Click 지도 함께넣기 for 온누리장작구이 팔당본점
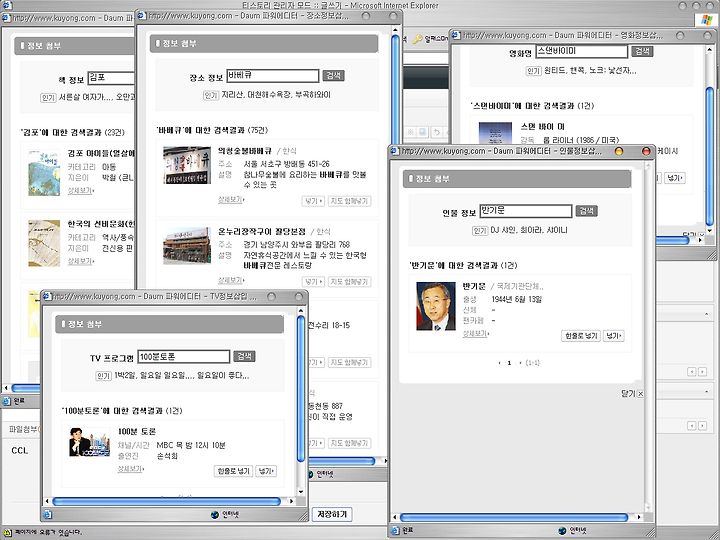720x540 pixels. [x=349, y=281]
